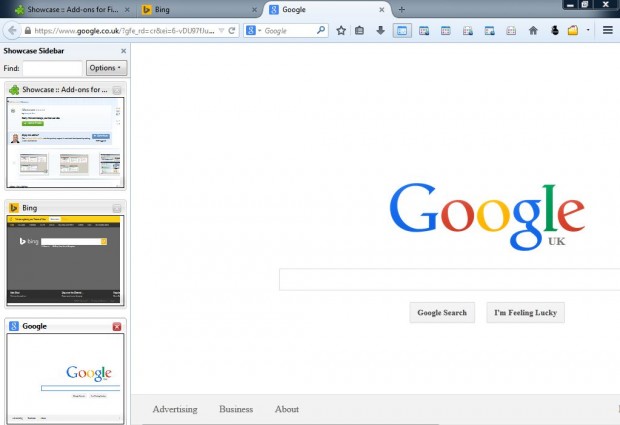The width and height of the screenshot is (620, 425).
Task: Go to the home page icon
Action: click(x=533, y=31)
